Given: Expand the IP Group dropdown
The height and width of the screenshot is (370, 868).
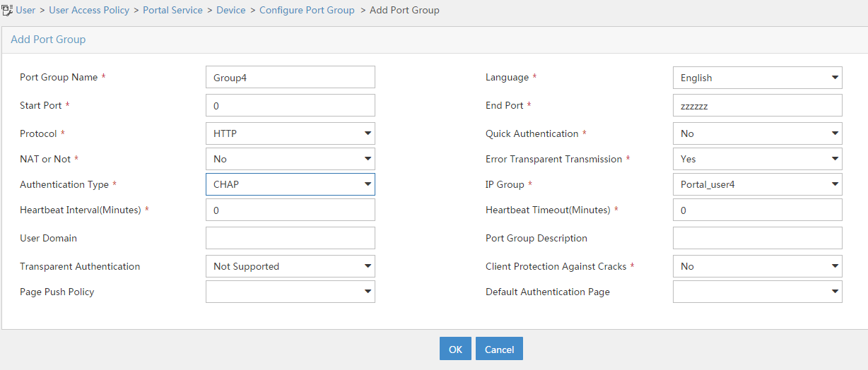Looking at the screenshot, I should (757, 184).
